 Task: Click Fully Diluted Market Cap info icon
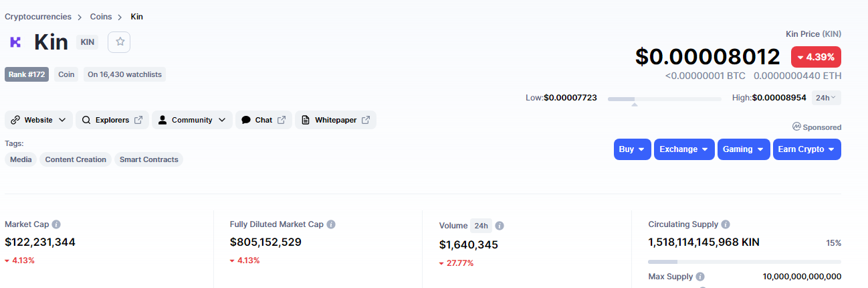pyautogui.click(x=331, y=224)
